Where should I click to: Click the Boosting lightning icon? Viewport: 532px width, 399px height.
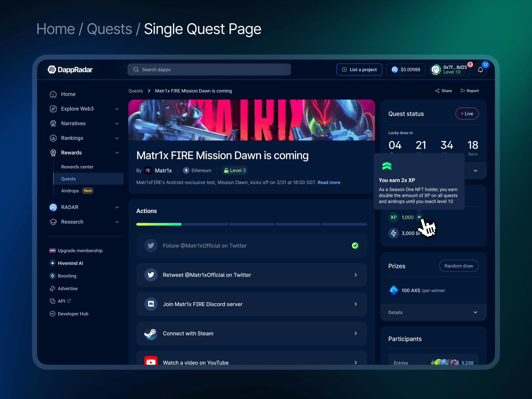(53, 276)
